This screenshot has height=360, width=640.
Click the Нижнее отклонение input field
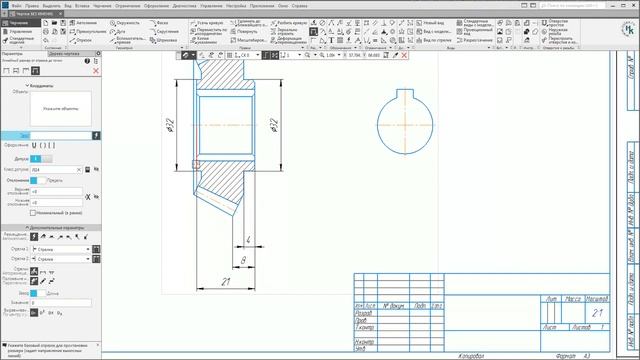pyautogui.click(x=56, y=202)
